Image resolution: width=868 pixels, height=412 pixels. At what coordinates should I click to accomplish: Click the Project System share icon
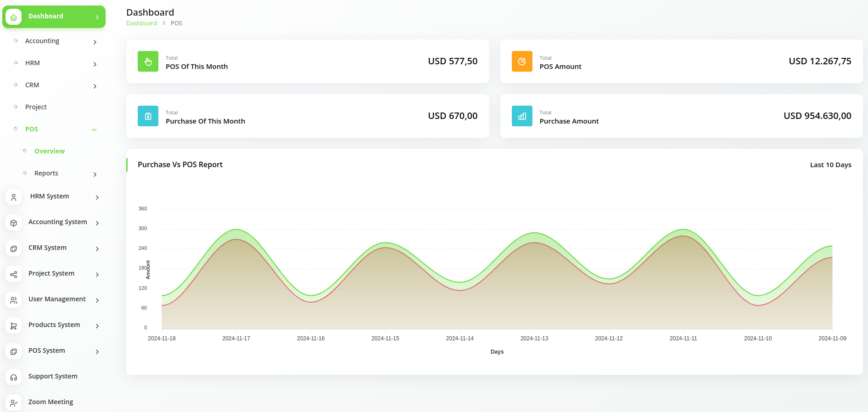pyautogui.click(x=14, y=274)
